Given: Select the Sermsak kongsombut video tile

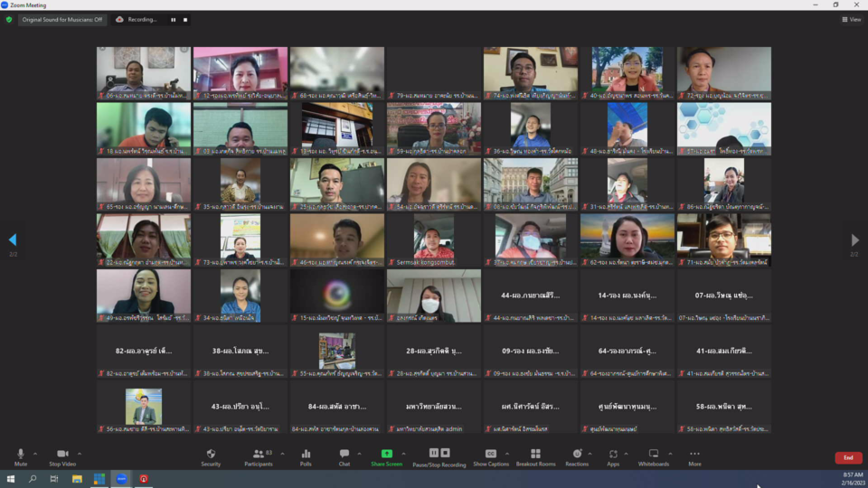Looking at the screenshot, I should 434,240.
